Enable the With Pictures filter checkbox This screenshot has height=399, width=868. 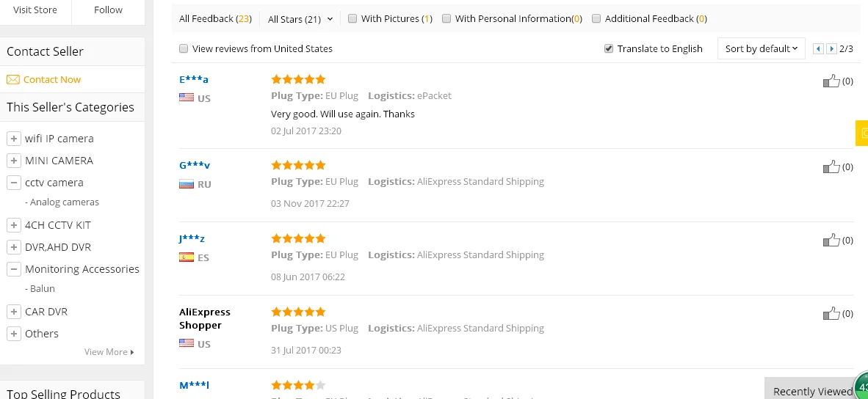[352, 18]
